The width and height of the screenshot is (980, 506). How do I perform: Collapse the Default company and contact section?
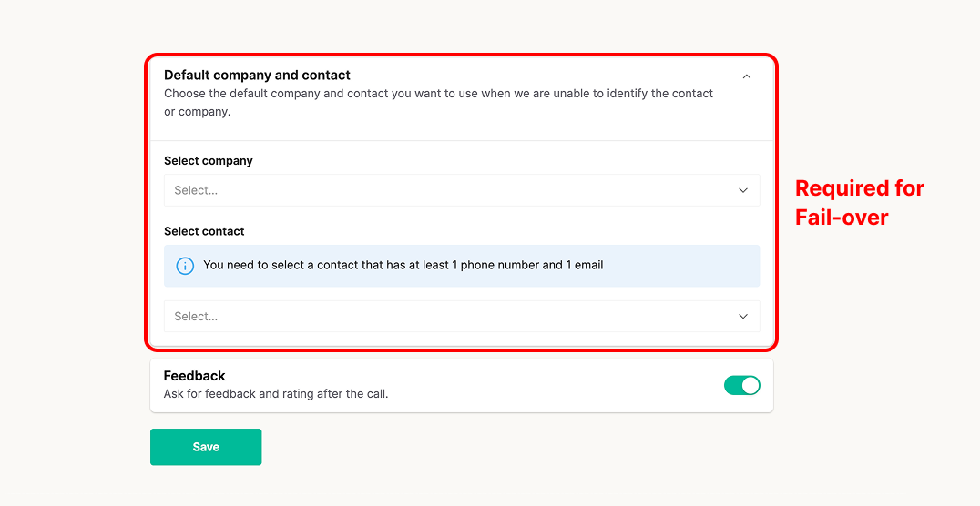tap(747, 76)
